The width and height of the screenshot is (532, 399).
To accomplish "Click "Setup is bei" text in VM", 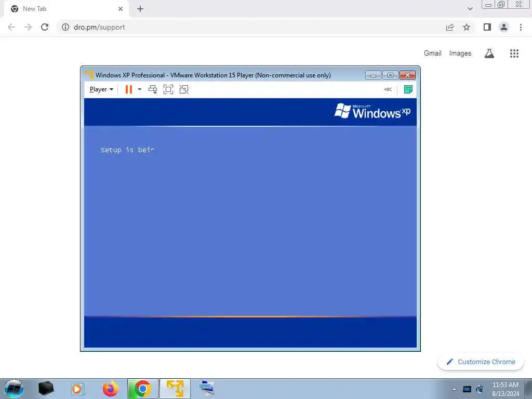I will click(x=128, y=150).
